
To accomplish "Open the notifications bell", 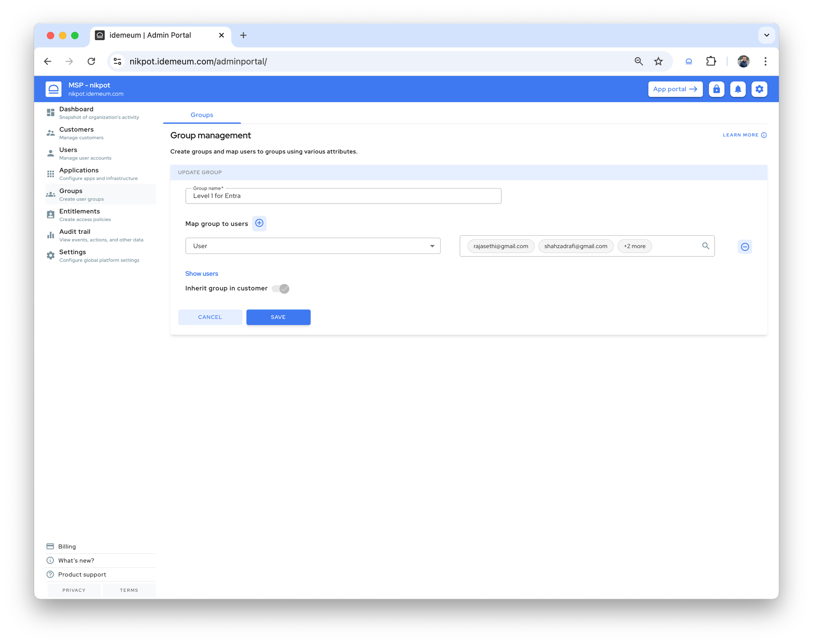I will click(738, 89).
